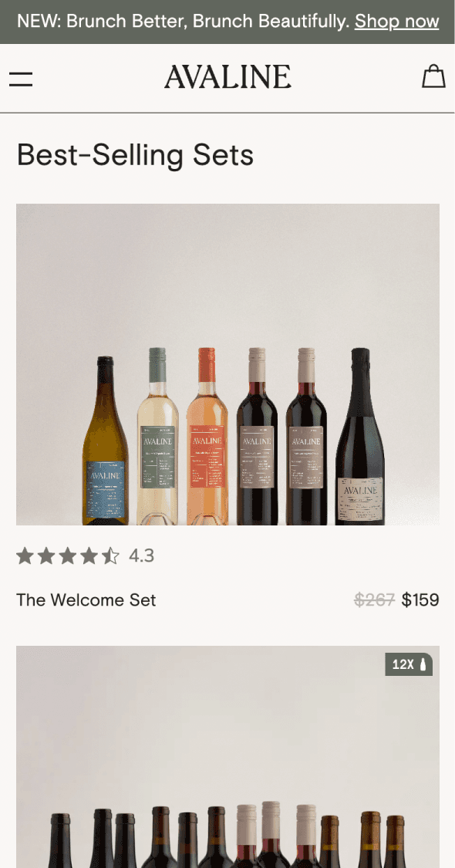Viewport: 455px width, 868px height.
Task: Open the hamburger navigation menu
Action: click(21, 77)
